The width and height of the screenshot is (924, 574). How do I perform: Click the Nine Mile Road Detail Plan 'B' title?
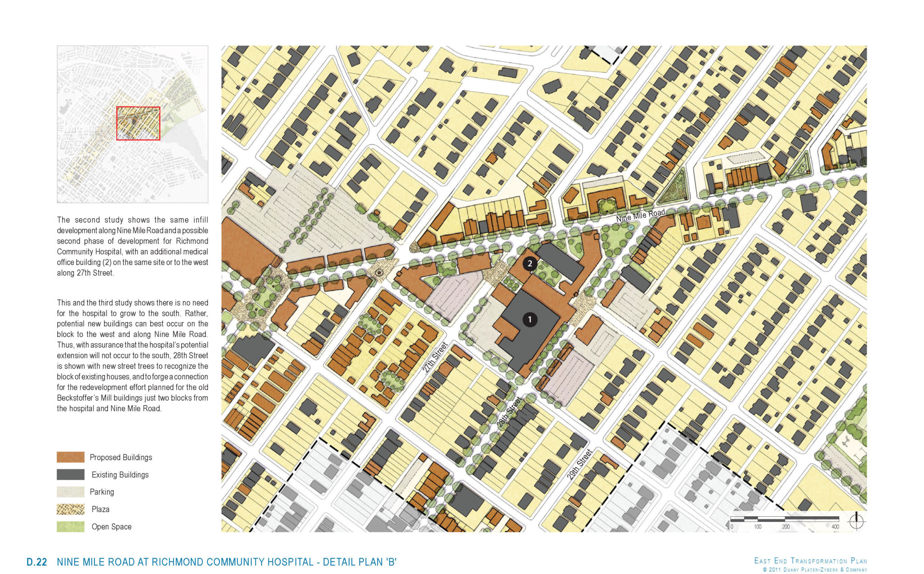(226, 562)
